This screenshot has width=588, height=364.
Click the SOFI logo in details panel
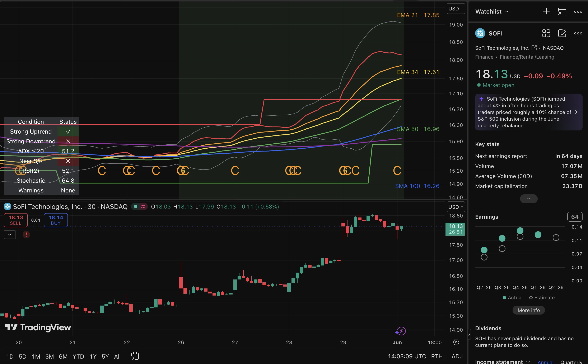coord(480,33)
